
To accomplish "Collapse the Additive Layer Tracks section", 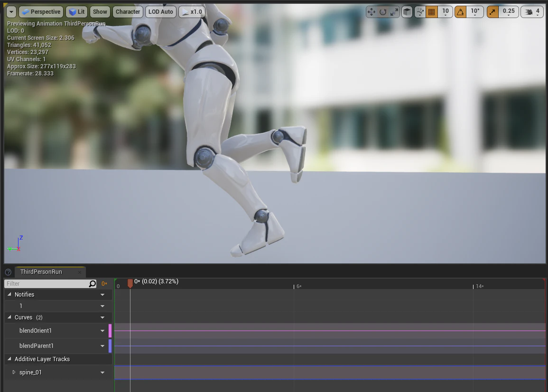I will click(x=9, y=359).
